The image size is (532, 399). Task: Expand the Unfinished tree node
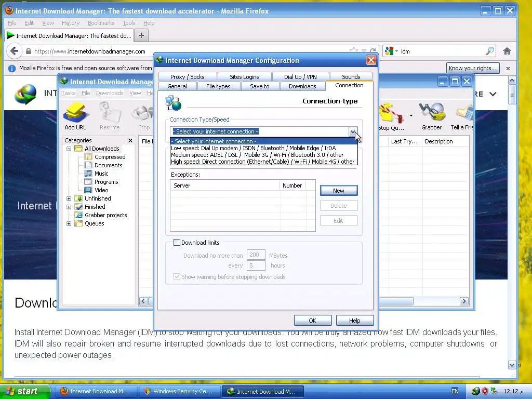pyautogui.click(x=69, y=198)
